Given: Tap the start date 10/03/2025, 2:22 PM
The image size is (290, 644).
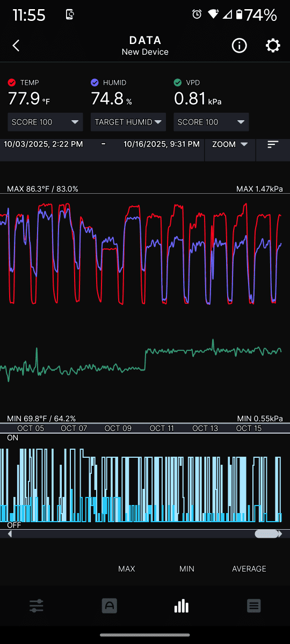Looking at the screenshot, I should [44, 144].
